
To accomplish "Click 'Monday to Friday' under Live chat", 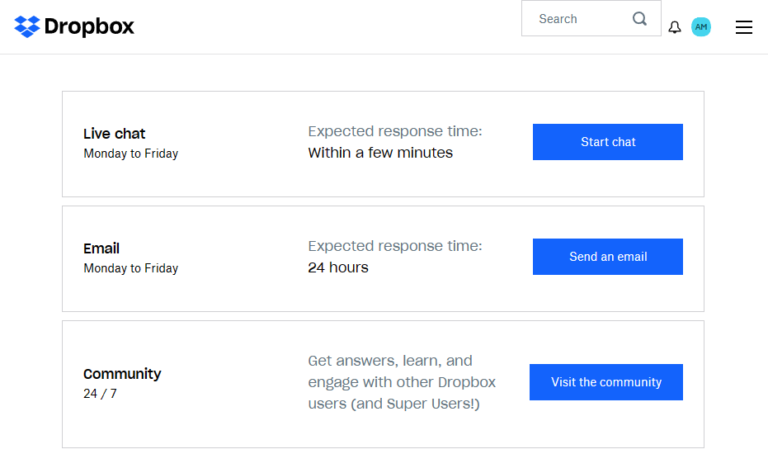I will 131,154.
